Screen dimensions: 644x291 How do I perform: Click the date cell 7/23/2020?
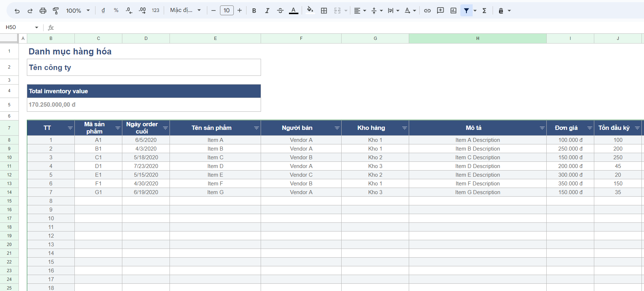146,166
